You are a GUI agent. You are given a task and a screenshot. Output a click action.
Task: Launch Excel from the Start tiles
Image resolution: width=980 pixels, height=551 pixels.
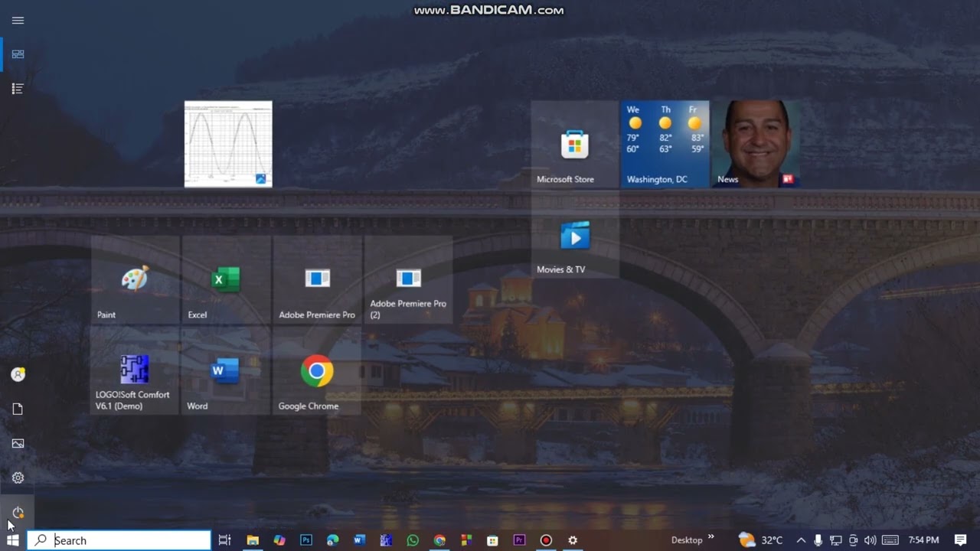(226, 279)
